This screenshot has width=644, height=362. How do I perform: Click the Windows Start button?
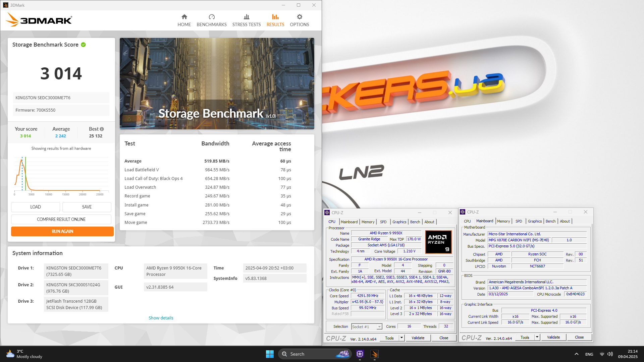tap(270, 354)
